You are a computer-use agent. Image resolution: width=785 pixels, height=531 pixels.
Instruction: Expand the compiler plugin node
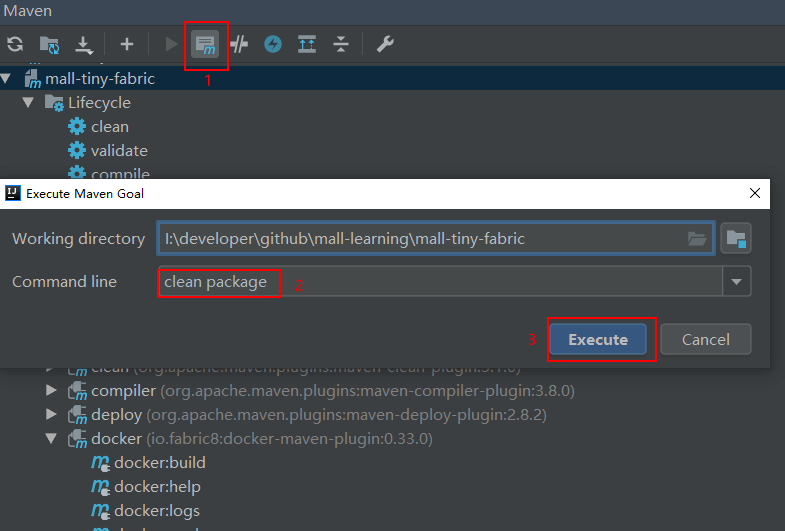click(x=52, y=390)
